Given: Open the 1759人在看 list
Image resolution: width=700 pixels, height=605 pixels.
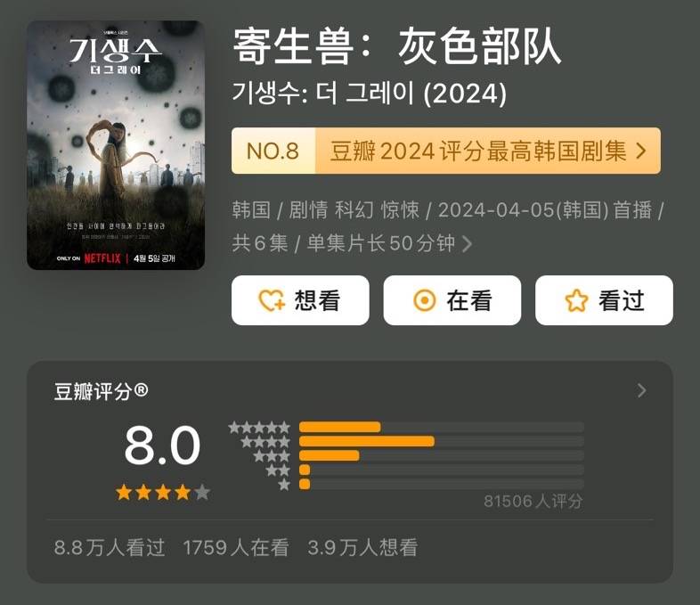Looking at the screenshot, I should pos(236,548).
